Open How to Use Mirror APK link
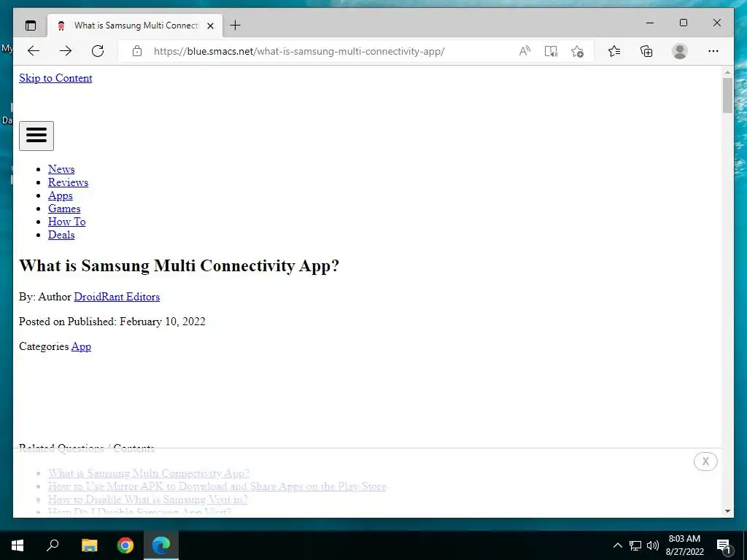747x560 pixels. (217, 486)
